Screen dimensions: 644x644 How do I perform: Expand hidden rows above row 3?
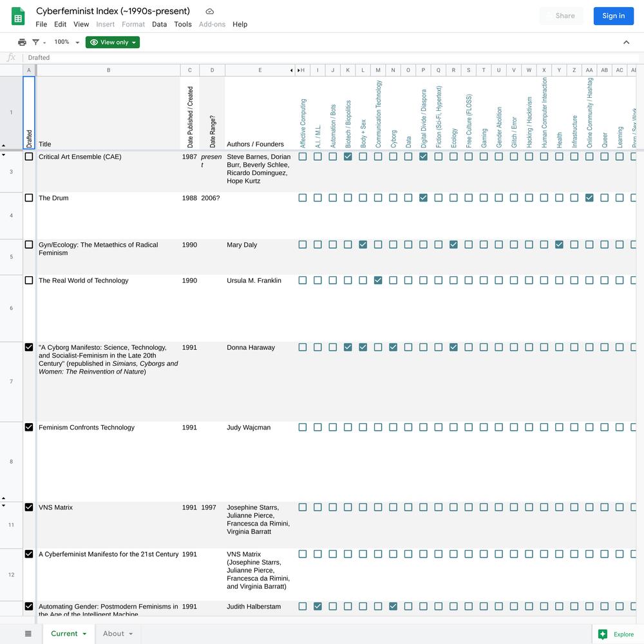tap(4, 155)
